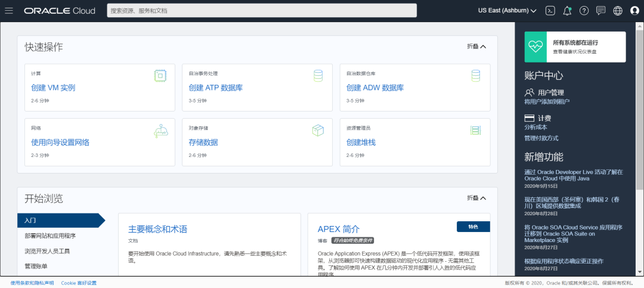Viewport: 644px width, 288px height.
Task: Open 根据应用程序状态确定更正操作 news
Action: [x=564, y=261]
